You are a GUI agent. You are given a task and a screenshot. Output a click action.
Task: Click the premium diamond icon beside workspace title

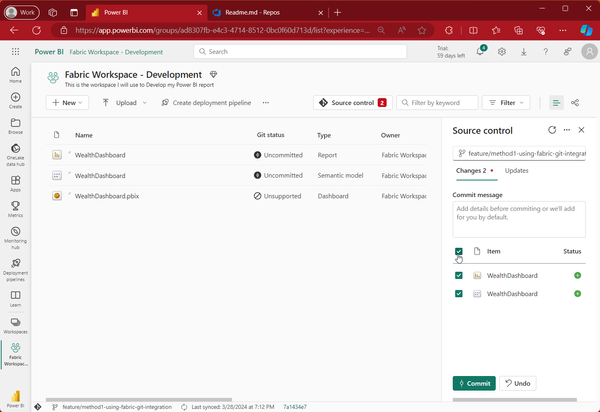coord(213,74)
